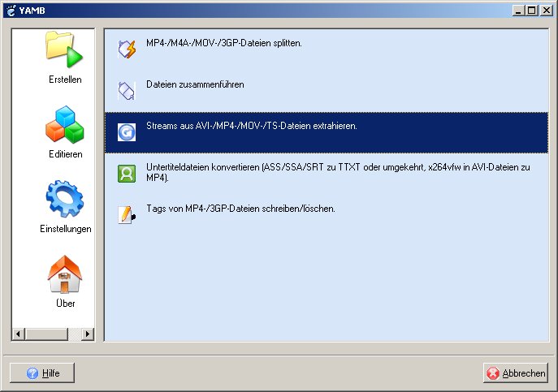Click the red X icon on Abbrechen
Screen dimensions: 558x392
[493, 373]
